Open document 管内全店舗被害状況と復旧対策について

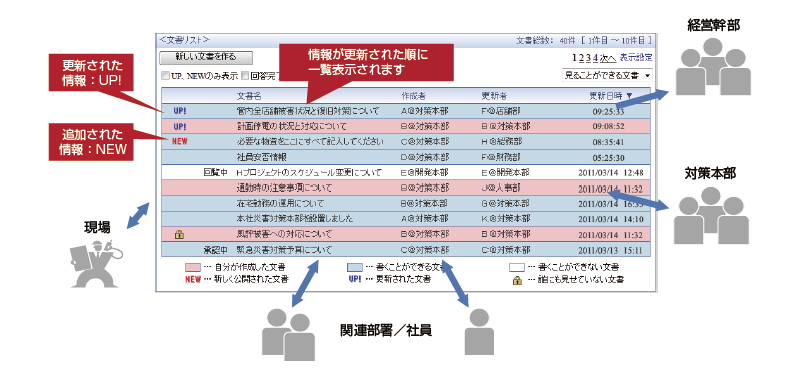pyautogui.click(x=308, y=111)
